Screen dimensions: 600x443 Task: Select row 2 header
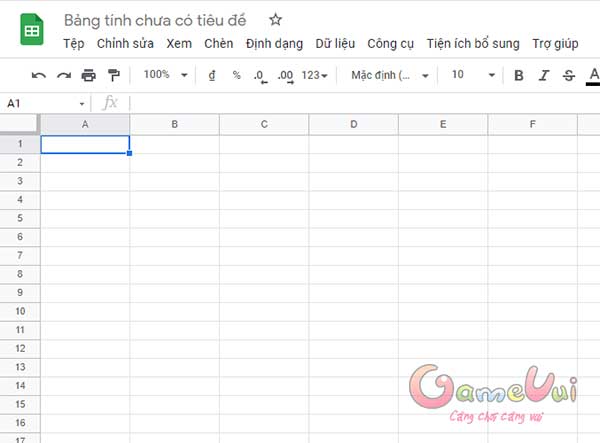pos(20,163)
